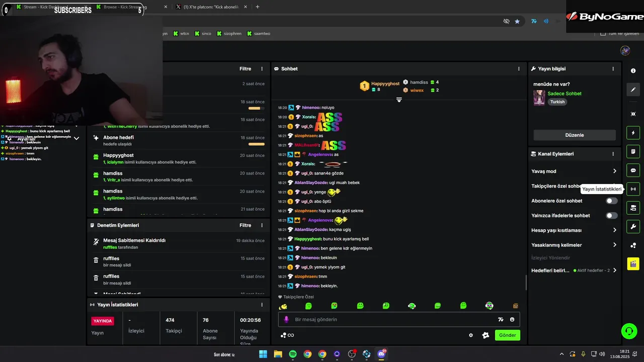Click the chat panel scrollbar
Viewport: 644px width, 362px height.
pos(526,282)
